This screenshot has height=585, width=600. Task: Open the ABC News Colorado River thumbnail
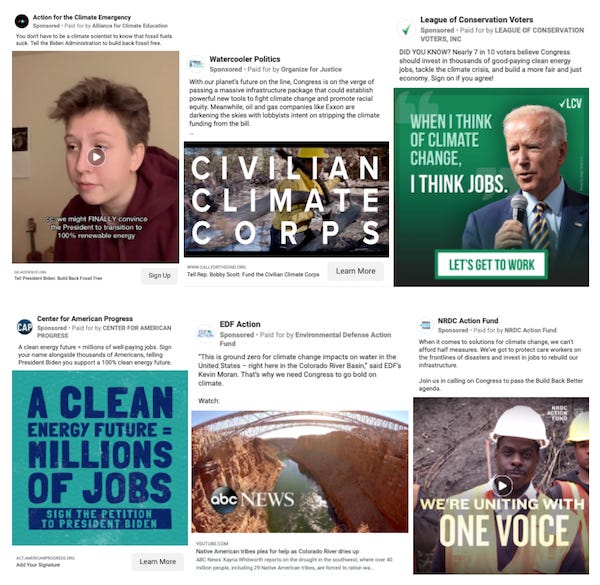(x=300, y=471)
